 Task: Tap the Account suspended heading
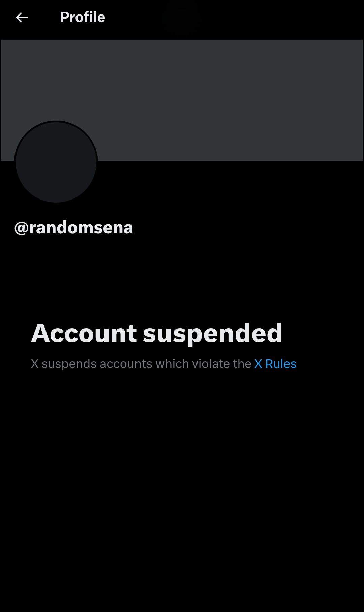157,333
